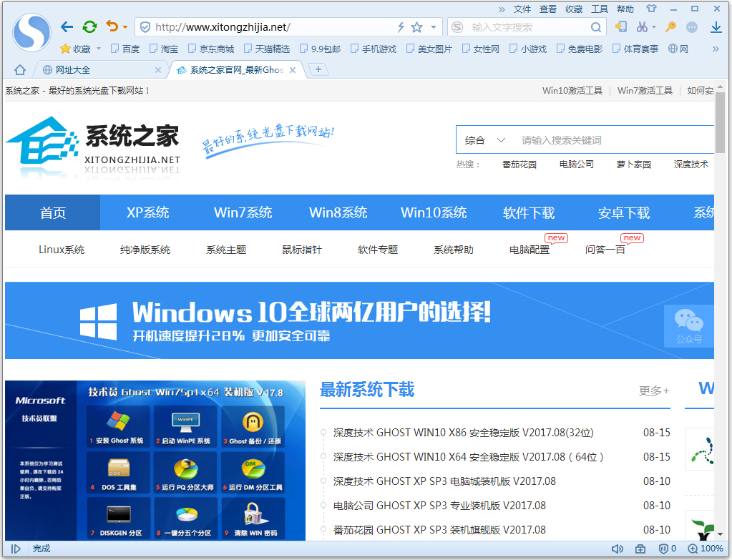Open the skin shirt icon
The width and height of the screenshot is (732, 560).
[651, 9]
